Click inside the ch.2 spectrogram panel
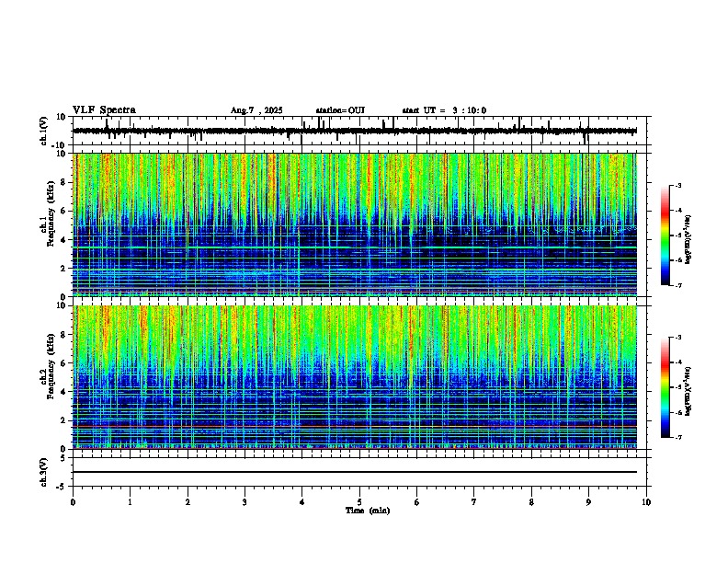Viewport: 728px width, 563px height. (x=355, y=377)
